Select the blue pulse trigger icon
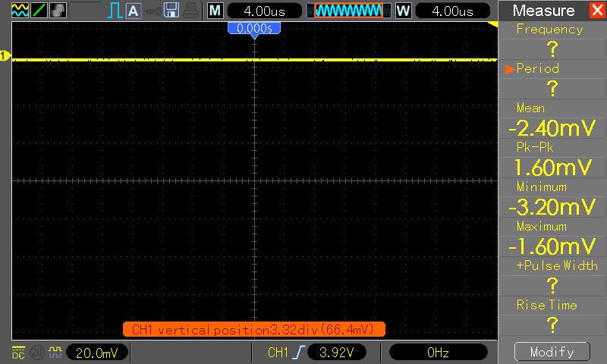 click(x=115, y=11)
